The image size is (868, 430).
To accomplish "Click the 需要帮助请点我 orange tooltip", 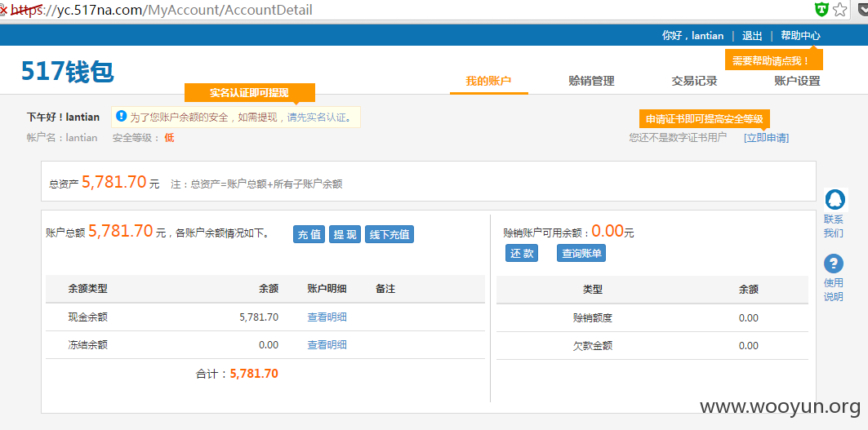I will click(x=774, y=60).
